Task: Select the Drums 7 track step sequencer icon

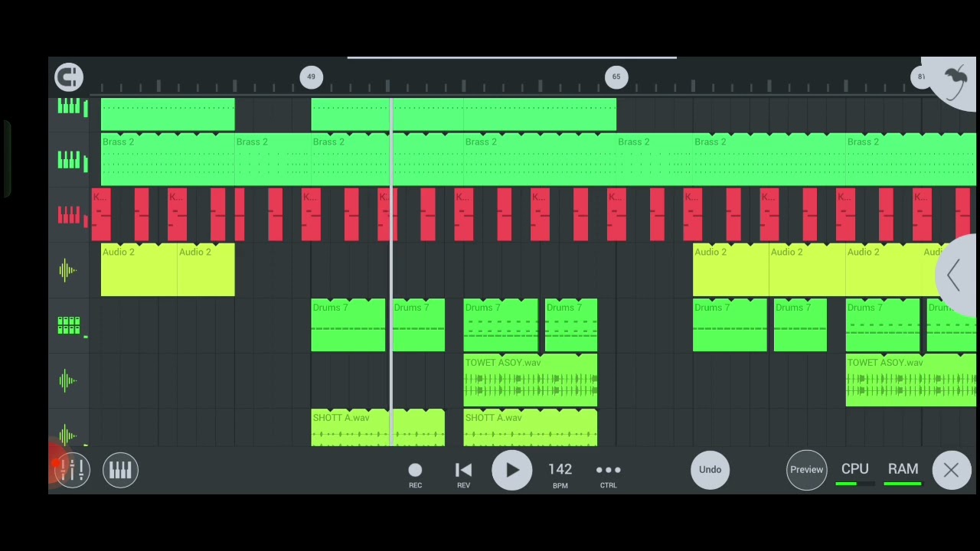Action: pyautogui.click(x=69, y=325)
